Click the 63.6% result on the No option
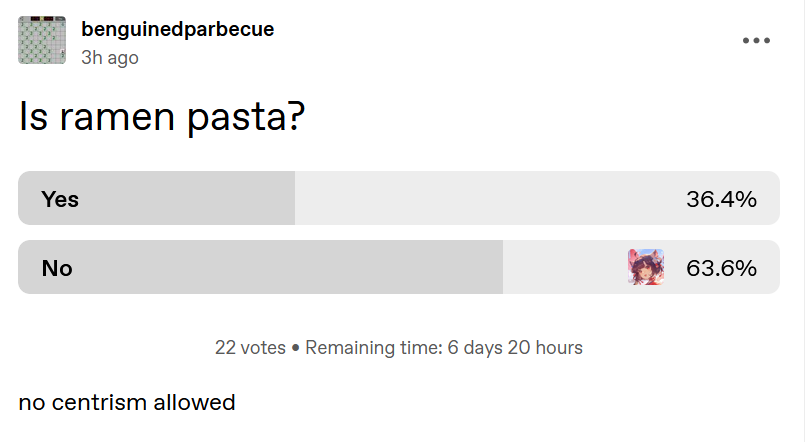The height and width of the screenshot is (442, 810). click(721, 268)
